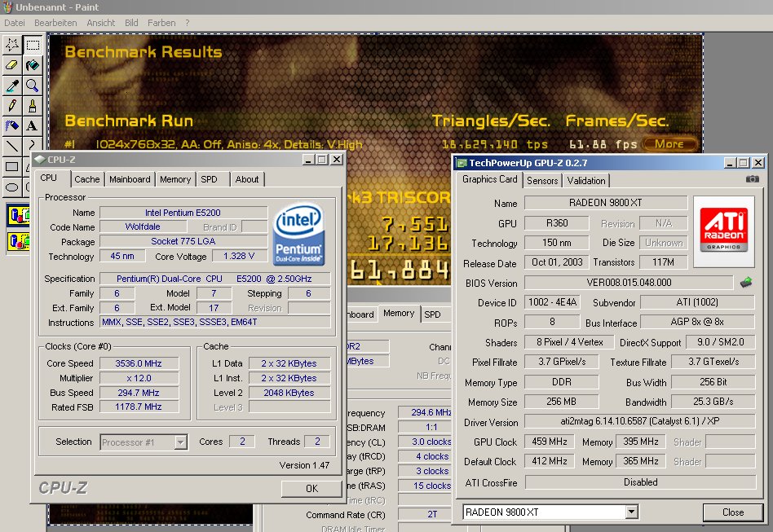This screenshot has height=532, width=773.
Task: Select the Curve tool in Paint
Action: (x=33, y=145)
